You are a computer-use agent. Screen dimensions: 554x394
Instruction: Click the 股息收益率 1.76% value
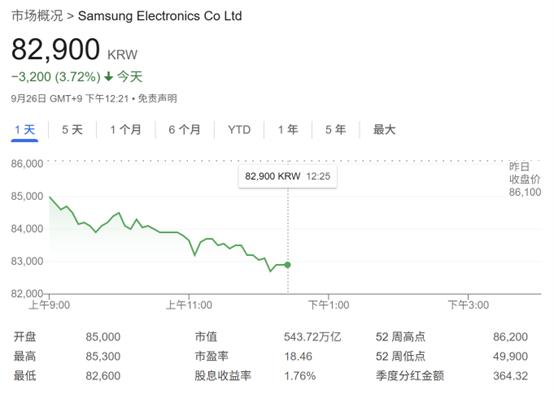300,376
